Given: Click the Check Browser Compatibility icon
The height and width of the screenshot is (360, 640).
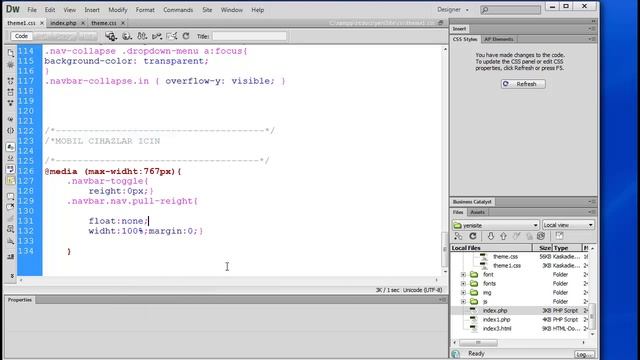Looking at the screenshot, I should click(x=172, y=36).
